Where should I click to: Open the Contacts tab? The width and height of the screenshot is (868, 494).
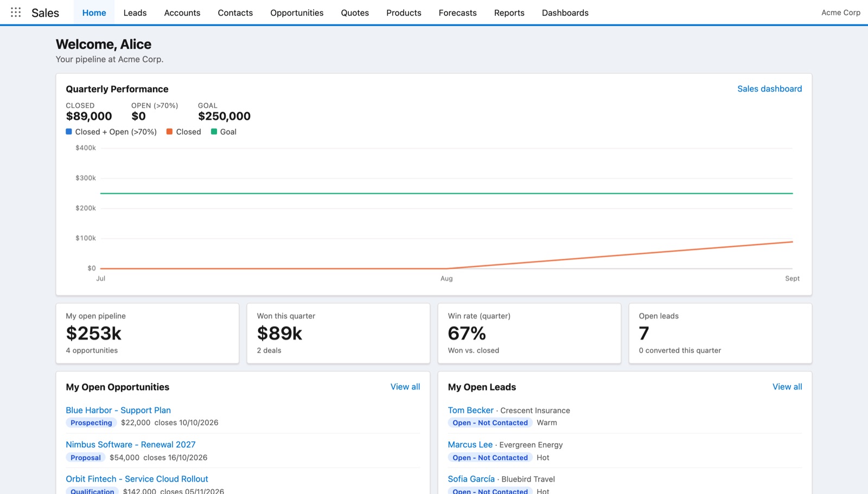click(x=235, y=12)
